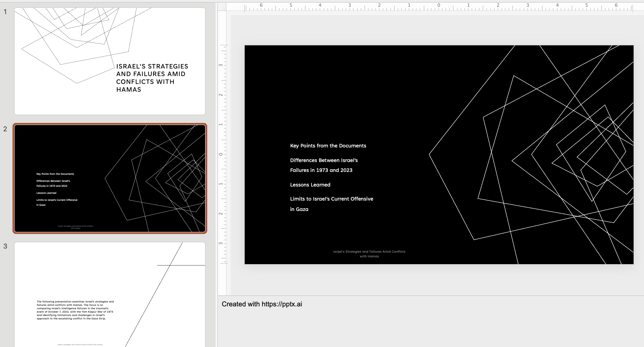The image size is (644, 347).
Task: Select slide 1 thumbnail with Israel's Strategies title
Action: (x=110, y=61)
